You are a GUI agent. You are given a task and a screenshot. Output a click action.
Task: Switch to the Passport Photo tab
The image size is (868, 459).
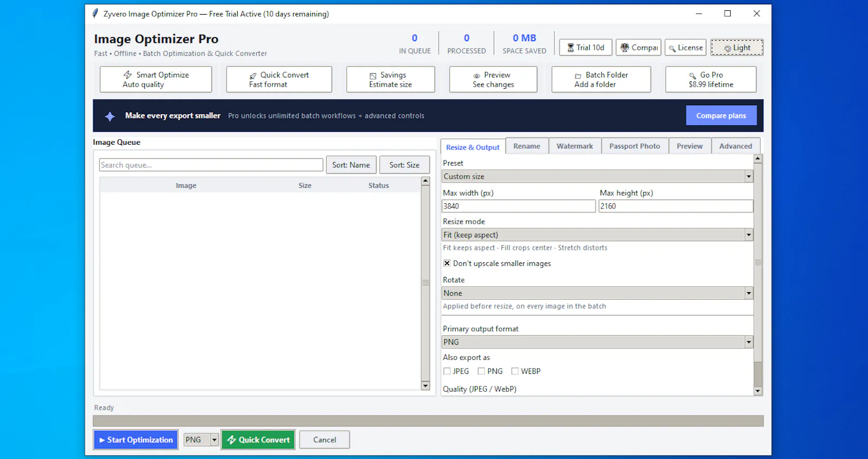click(x=635, y=146)
